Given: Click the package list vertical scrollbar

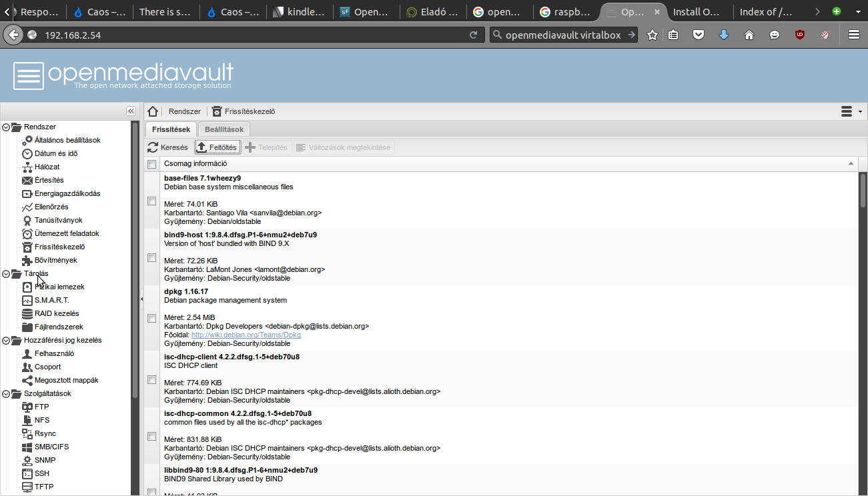Looking at the screenshot, I should [863, 190].
